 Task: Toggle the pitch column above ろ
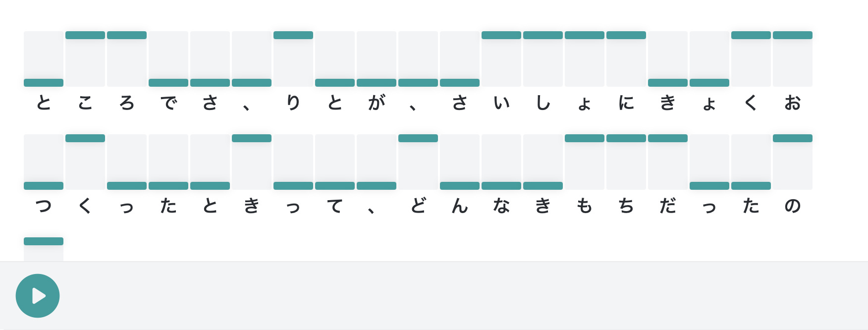coord(127,59)
